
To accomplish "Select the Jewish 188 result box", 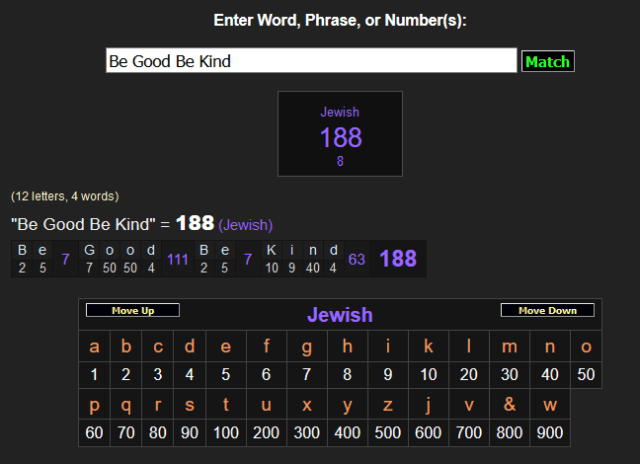I will tap(340, 134).
